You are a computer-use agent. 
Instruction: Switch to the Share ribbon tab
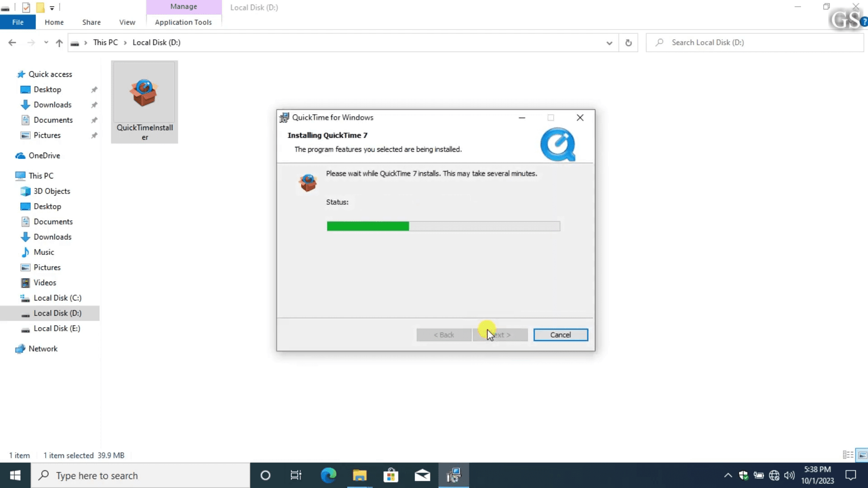(x=91, y=22)
